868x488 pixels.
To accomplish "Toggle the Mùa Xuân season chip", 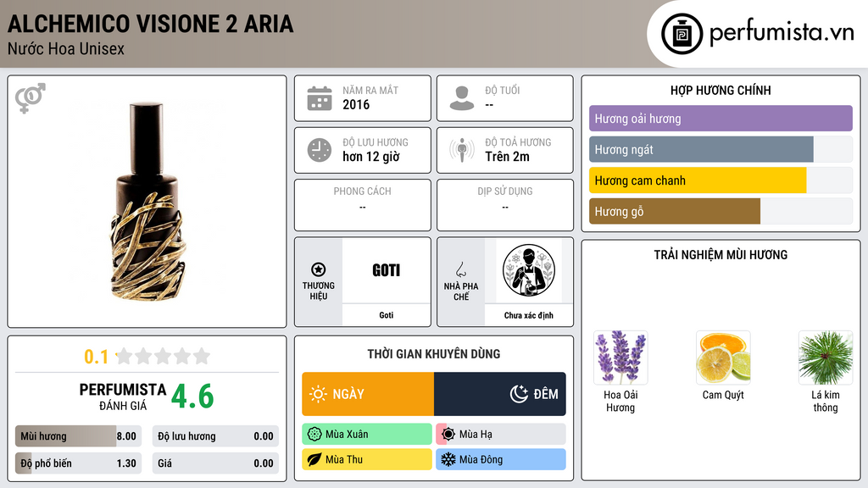I will [367, 435].
